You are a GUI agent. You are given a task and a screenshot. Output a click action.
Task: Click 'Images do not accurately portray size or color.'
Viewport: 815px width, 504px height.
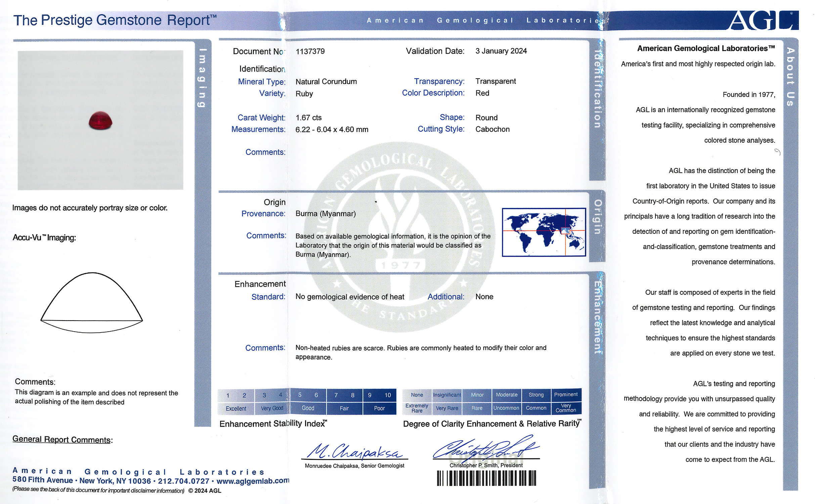click(x=90, y=208)
